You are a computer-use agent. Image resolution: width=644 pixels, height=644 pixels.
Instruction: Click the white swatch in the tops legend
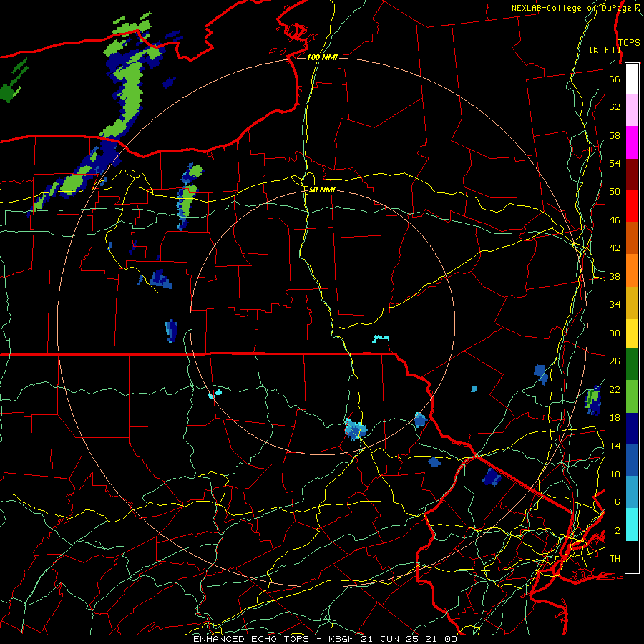(x=632, y=79)
